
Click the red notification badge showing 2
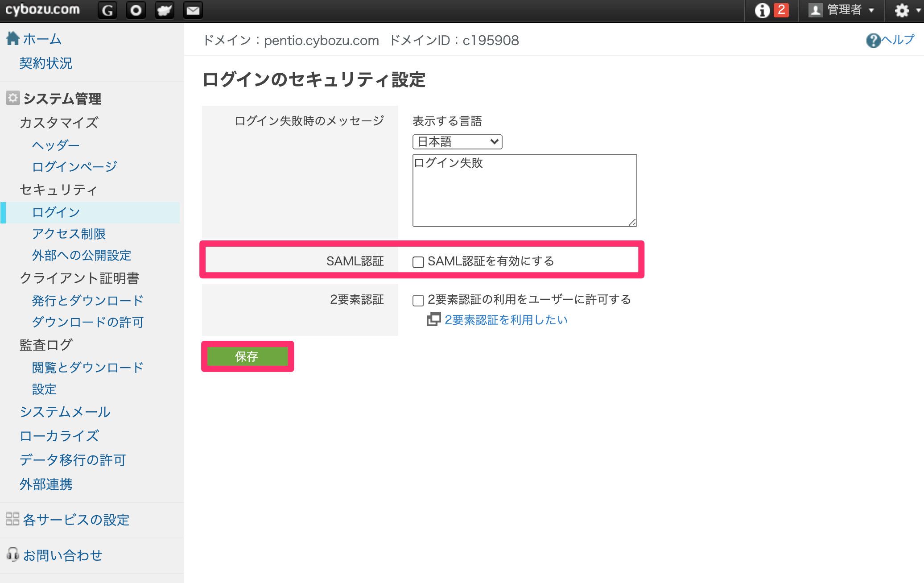pyautogui.click(x=781, y=10)
